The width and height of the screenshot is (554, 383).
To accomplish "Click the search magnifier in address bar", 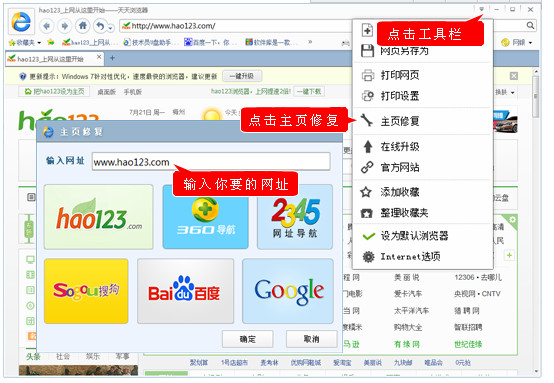I will 530,25.
